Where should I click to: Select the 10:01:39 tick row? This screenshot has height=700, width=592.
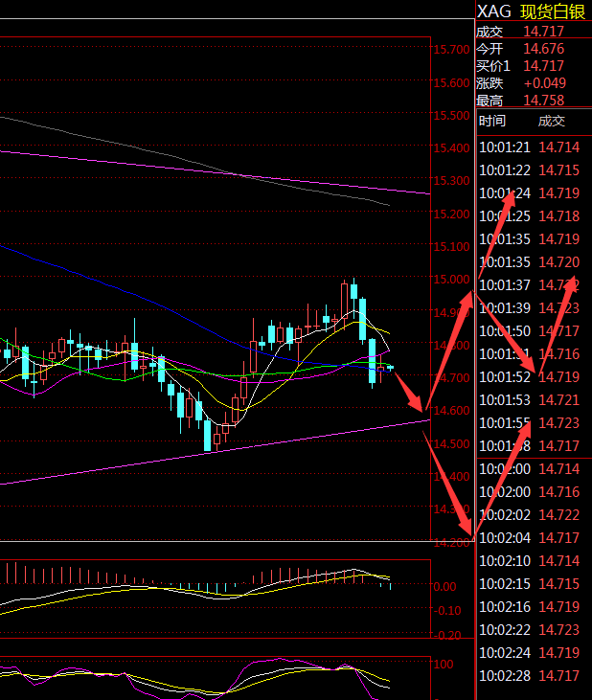coord(529,308)
